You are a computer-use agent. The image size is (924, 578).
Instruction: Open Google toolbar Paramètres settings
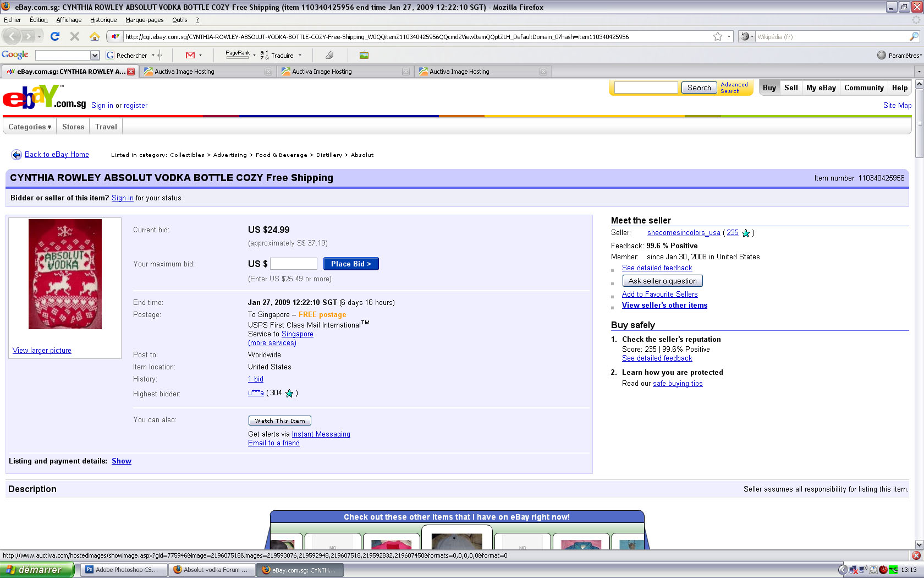pyautogui.click(x=900, y=55)
